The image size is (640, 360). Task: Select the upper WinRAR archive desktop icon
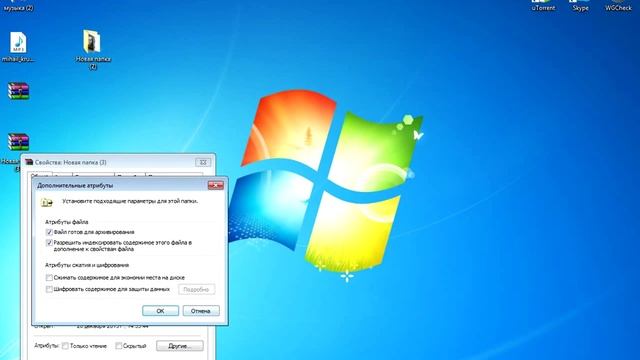point(18,91)
